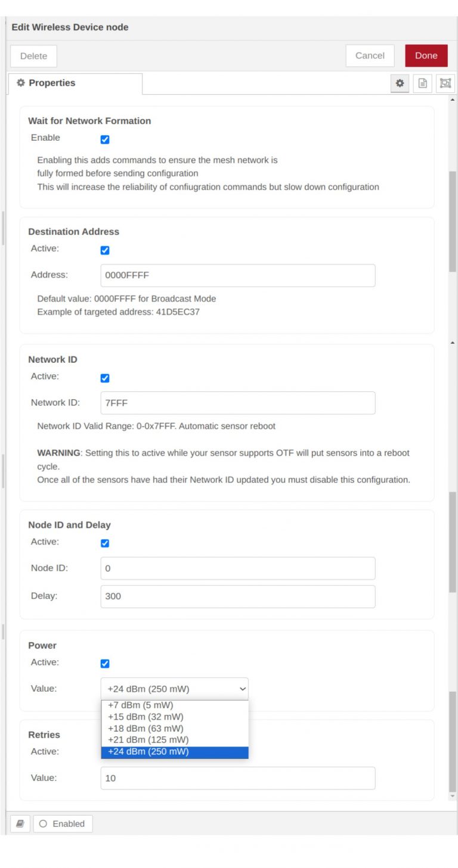The image size is (458, 868).
Task: Click the Delete button
Action: [33, 55]
